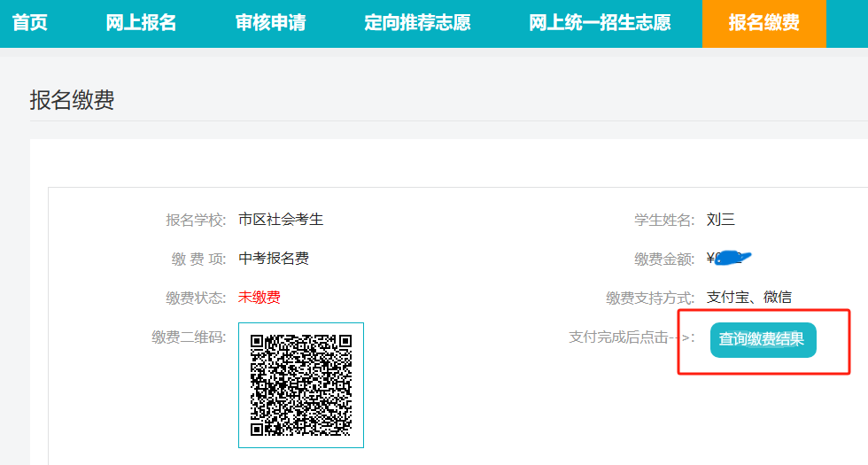Screen dimensions: 868x465
Task: Click the 报名缴费 page heading
Action: [72, 100]
